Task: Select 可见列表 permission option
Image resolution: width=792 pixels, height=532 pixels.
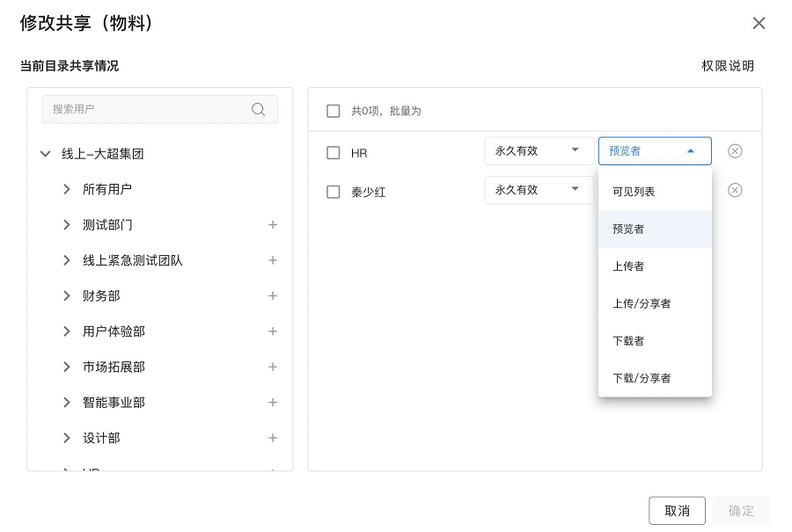Action: [634, 192]
